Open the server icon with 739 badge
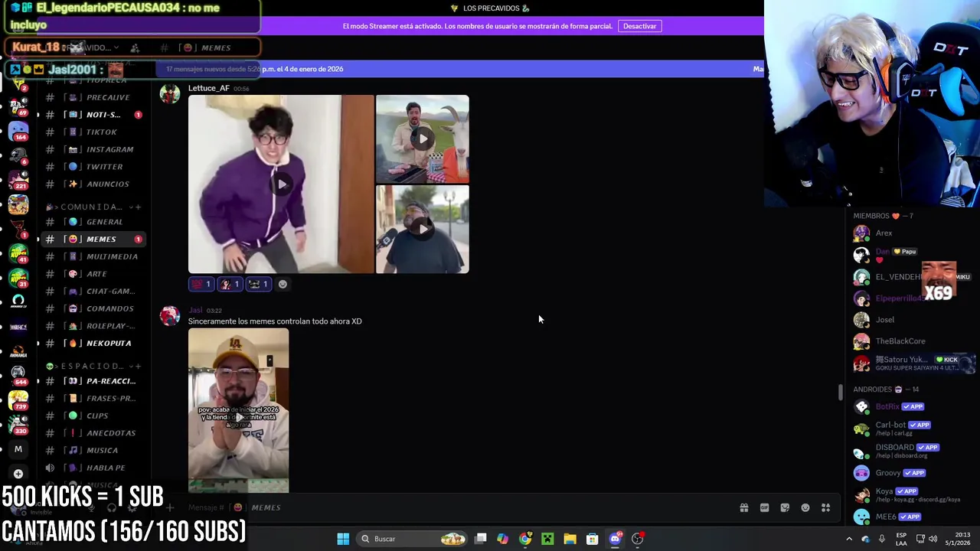The image size is (980, 551). click(18, 400)
